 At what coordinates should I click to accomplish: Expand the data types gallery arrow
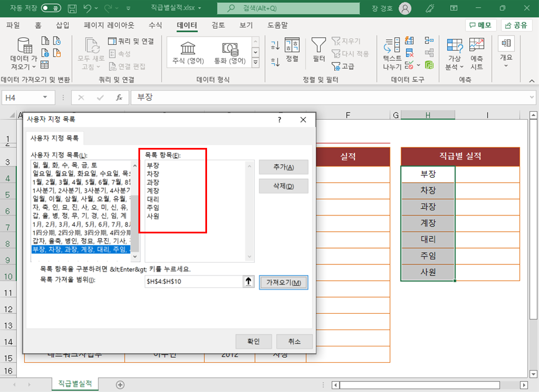tap(255, 62)
